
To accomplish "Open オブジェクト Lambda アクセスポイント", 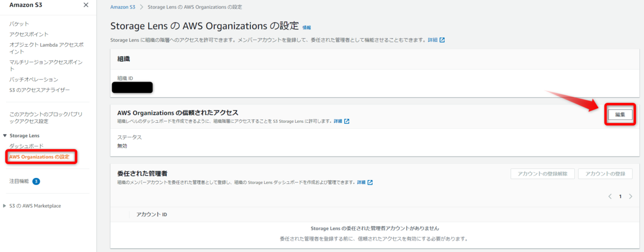I will (46, 48).
